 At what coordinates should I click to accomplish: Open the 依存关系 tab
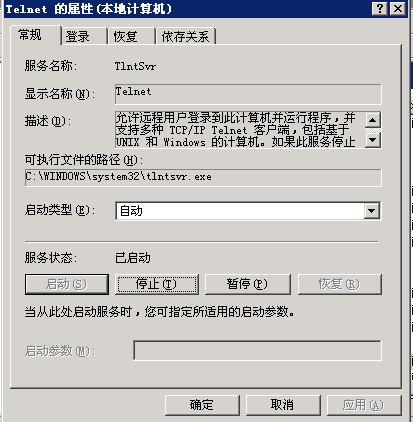point(186,36)
